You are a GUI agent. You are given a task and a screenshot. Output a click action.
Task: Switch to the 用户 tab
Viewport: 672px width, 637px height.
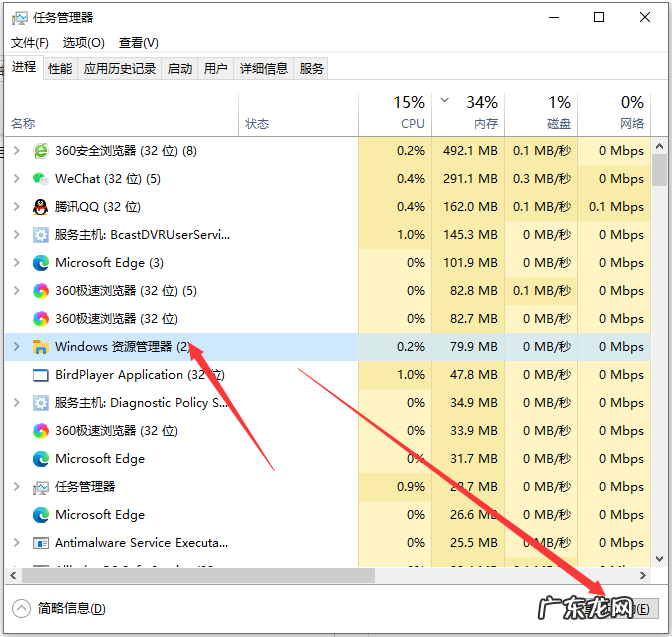coord(216,69)
